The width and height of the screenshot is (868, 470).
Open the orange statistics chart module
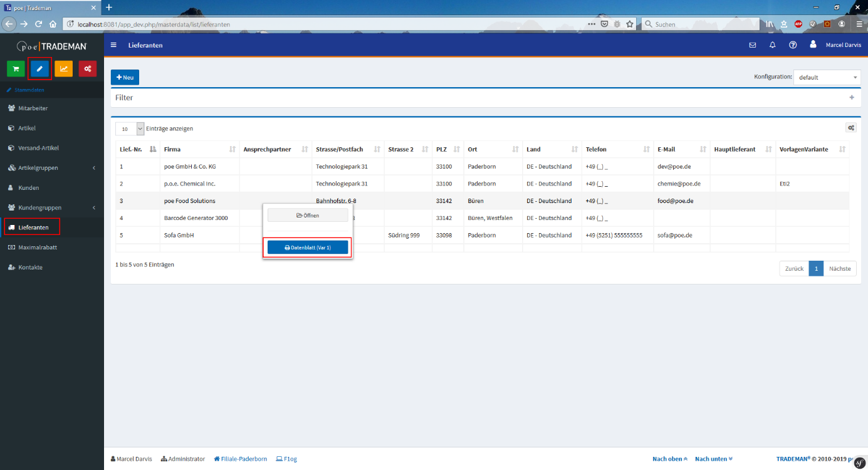pos(63,69)
